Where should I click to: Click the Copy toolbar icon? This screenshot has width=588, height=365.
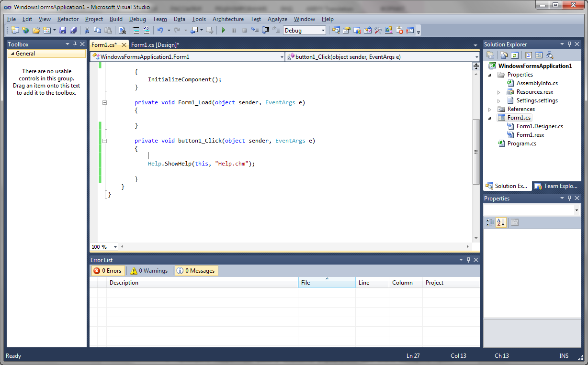97,30
